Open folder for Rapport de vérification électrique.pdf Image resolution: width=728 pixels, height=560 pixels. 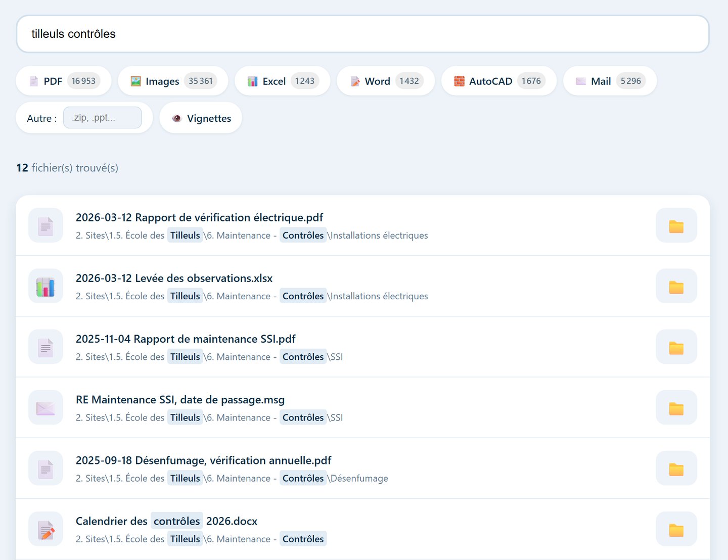tap(676, 225)
